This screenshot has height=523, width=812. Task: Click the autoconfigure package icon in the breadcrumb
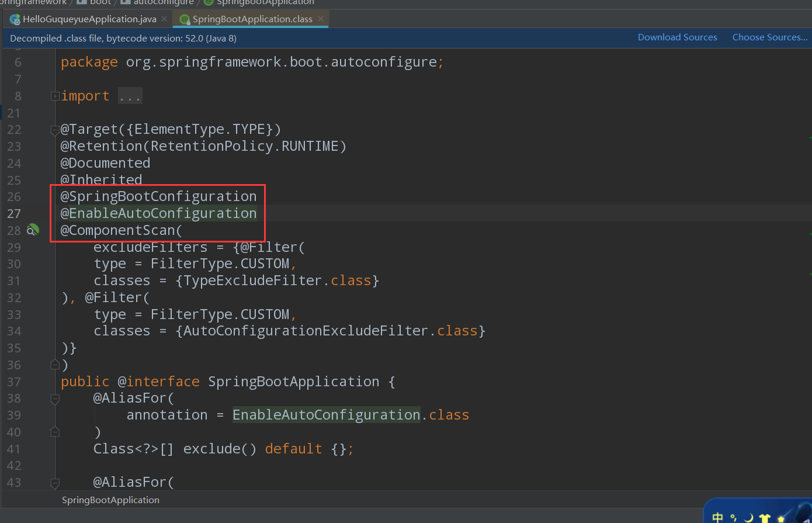[123, 2]
